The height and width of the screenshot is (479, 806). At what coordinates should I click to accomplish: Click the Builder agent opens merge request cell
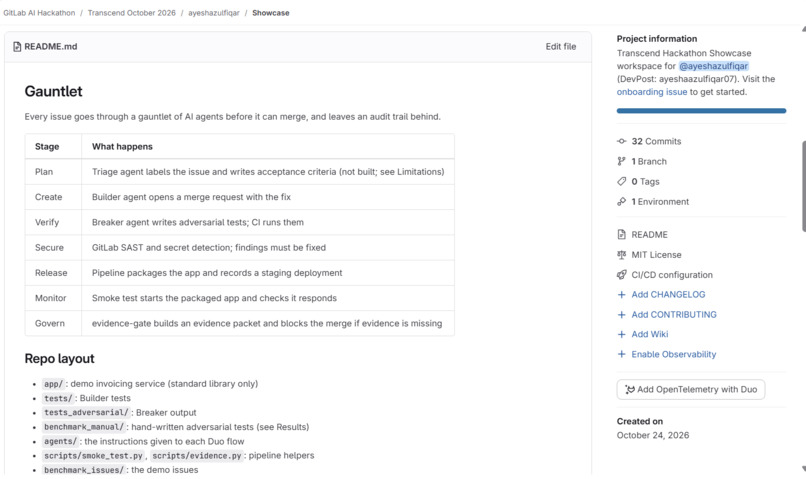click(x=268, y=197)
